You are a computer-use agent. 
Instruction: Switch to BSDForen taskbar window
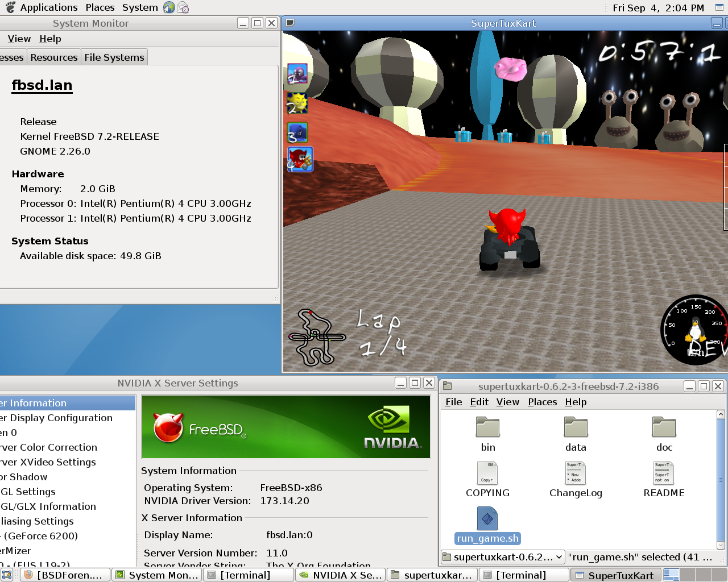64,575
